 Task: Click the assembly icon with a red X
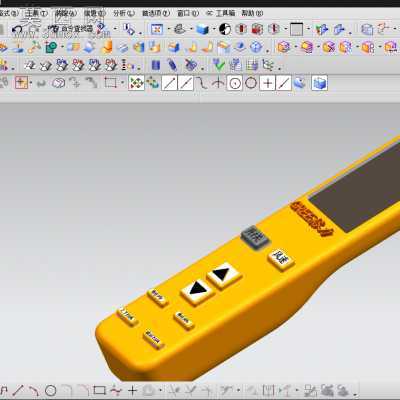click(329, 47)
